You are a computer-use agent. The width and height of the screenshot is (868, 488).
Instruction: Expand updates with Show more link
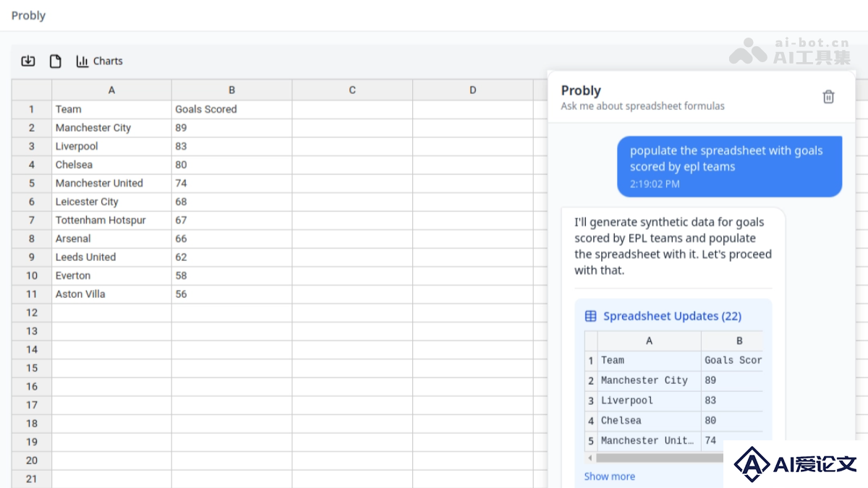[609, 476]
